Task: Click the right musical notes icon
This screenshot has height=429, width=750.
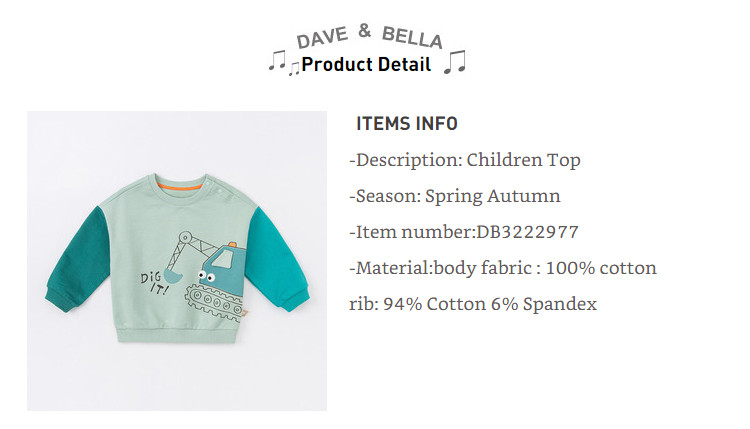Action: [454, 61]
